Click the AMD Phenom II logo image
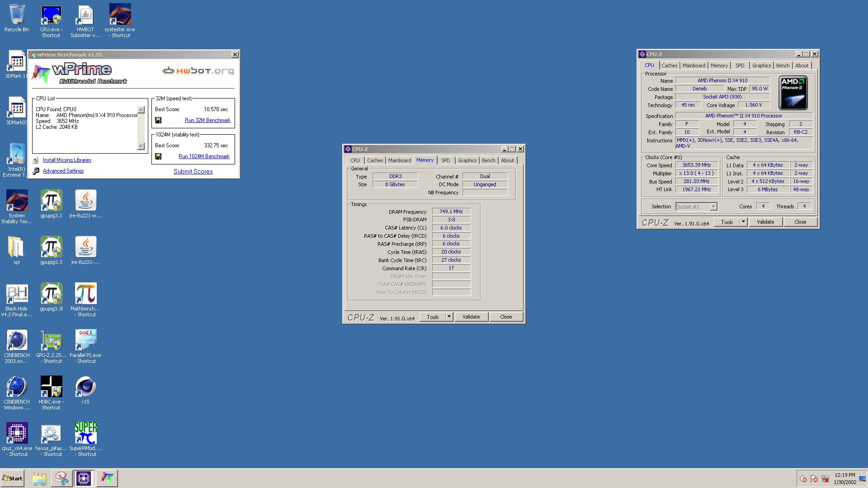 (x=793, y=93)
